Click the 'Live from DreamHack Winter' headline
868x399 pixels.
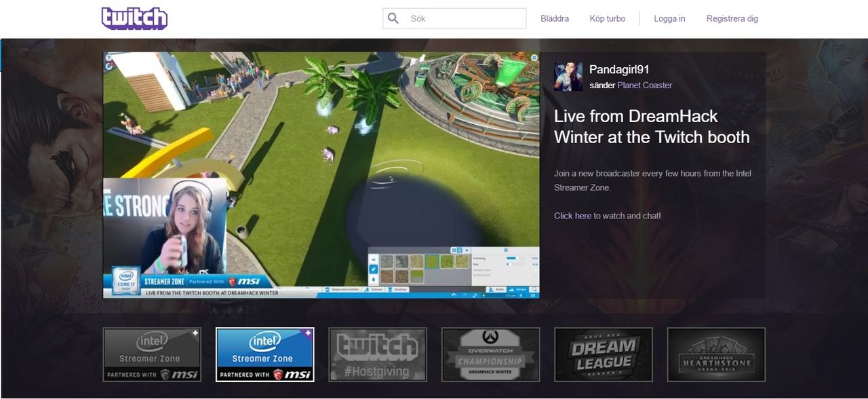[x=652, y=126]
